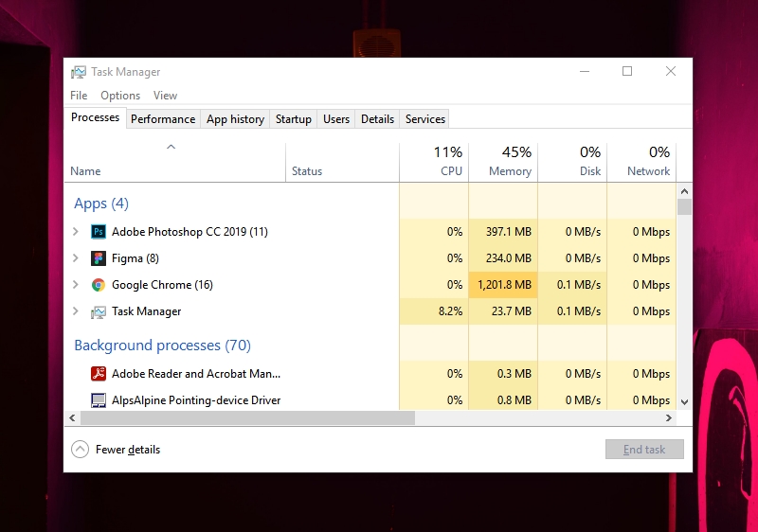Click the Fewer details circle arrow icon
Image resolution: width=758 pixels, height=532 pixels.
pyautogui.click(x=80, y=450)
